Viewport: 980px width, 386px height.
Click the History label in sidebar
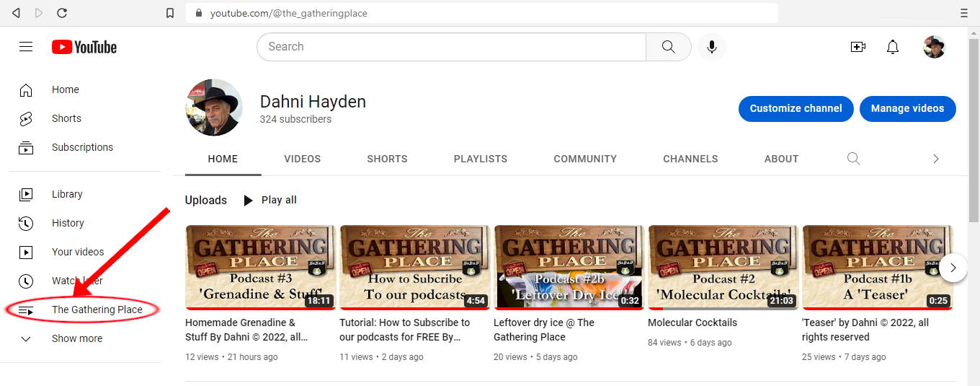click(68, 223)
